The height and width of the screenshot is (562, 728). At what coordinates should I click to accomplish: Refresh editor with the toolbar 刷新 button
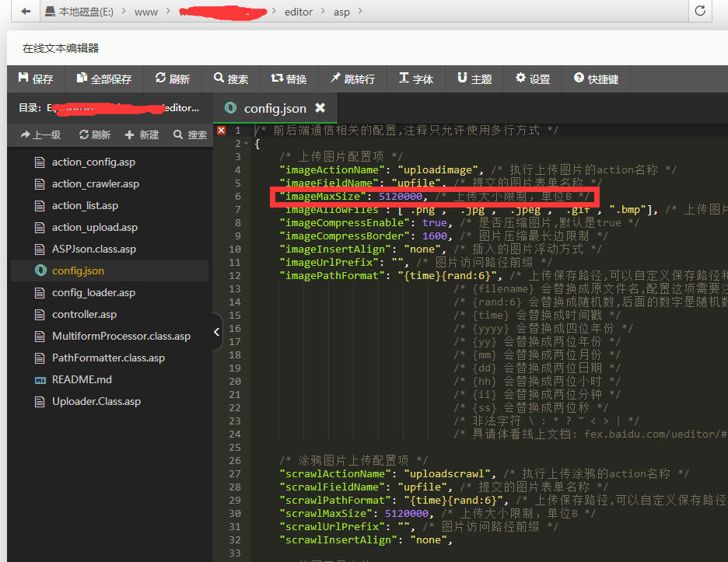(x=173, y=79)
